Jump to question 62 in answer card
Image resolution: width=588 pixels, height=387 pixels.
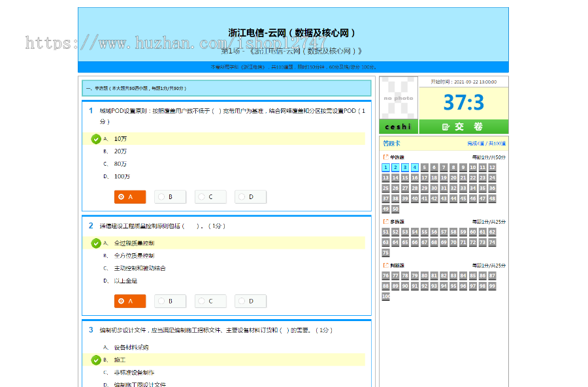coord(493,232)
